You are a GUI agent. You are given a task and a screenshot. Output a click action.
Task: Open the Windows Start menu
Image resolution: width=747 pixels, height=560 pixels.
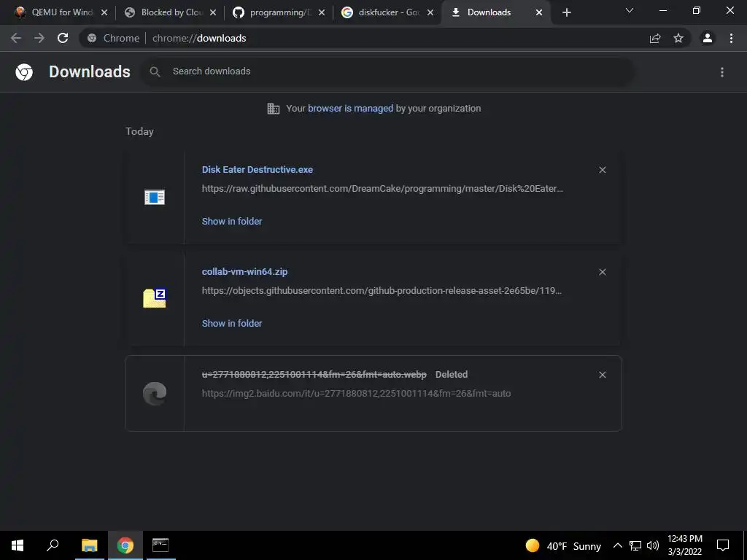pos(18,545)
